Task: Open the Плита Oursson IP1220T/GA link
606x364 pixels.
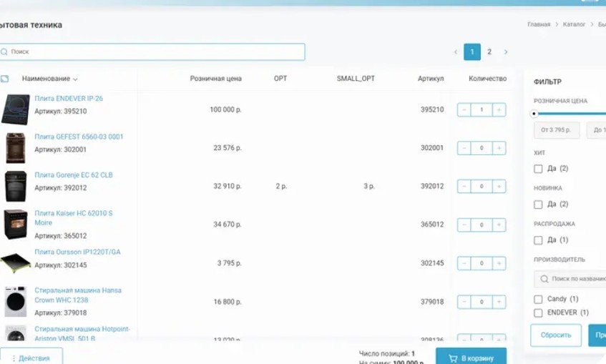Action: (77, 252)
